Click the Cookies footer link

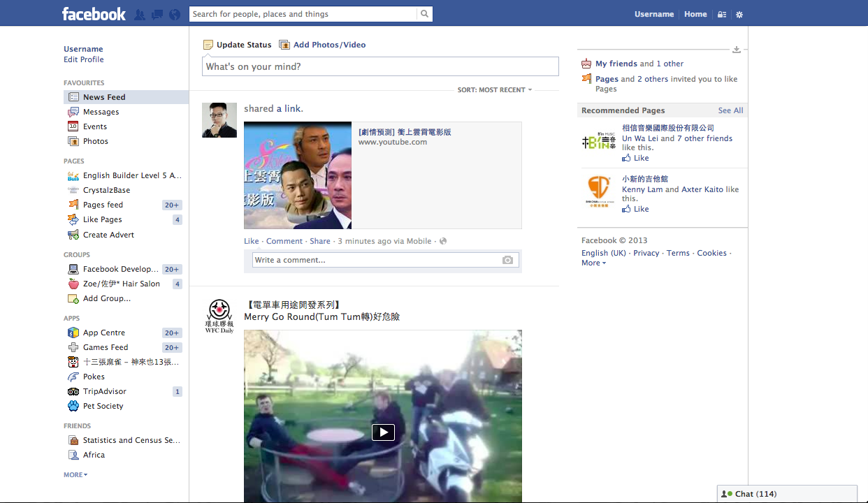click(x=711, y=253)
